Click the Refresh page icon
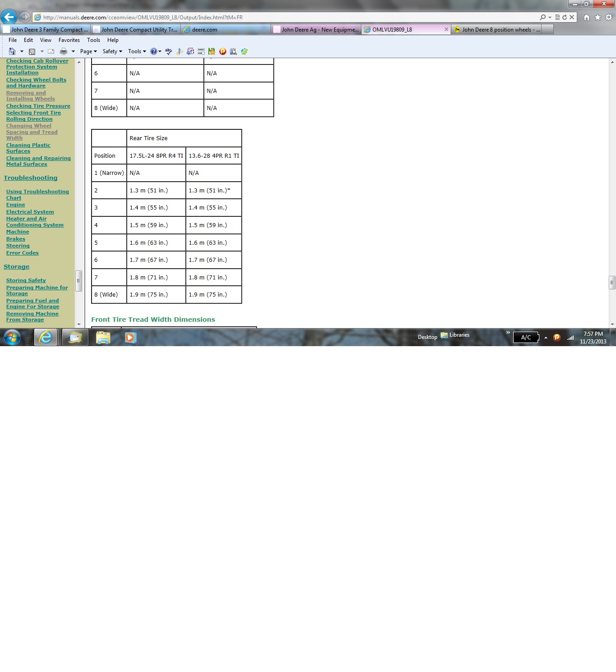The height and width of the screenshot is (672, 616). pos(565,17)
